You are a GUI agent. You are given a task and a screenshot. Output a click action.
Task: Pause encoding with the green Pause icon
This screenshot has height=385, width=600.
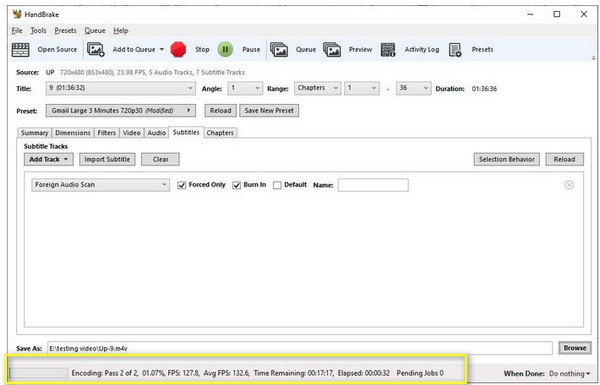[x=225, y=50]
